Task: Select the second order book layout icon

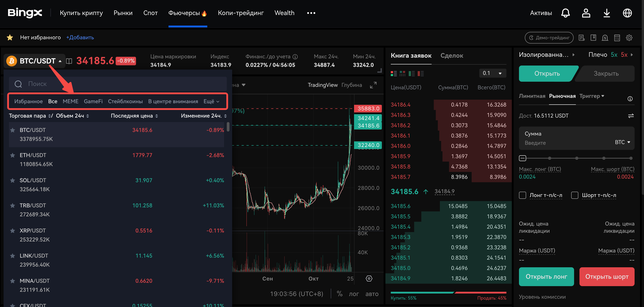Action: pyautogui.click(x=402, y=74)
